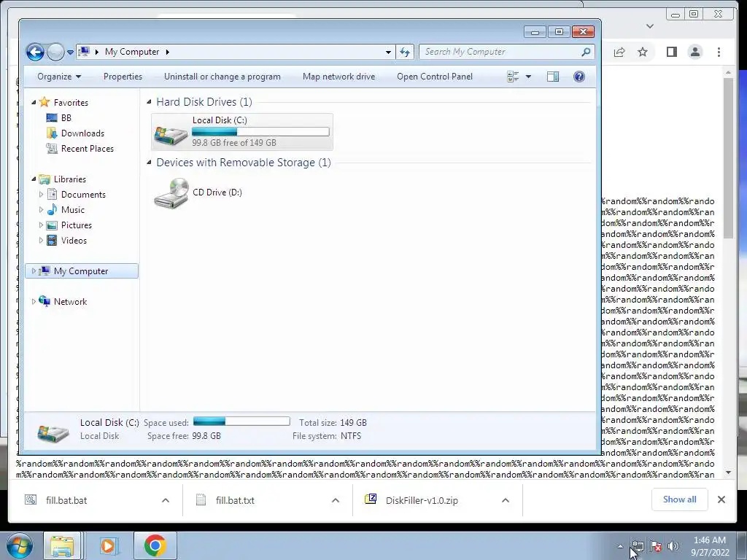The width and height of the screenshot is (747, 560).
Task: Open the fill.bat.txt download
Action: pyautogui.click(x=235, y=500)
